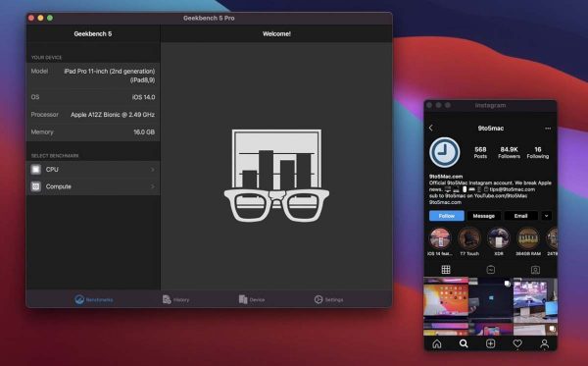The height and width of the screenshot is (366, 588).
Task: Open the first post with iPad home screen
Action: (x=446, y=300)
